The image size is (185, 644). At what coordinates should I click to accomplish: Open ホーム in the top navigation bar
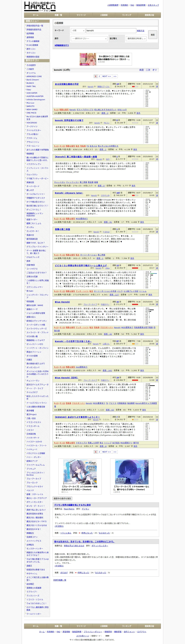[36, 15]
